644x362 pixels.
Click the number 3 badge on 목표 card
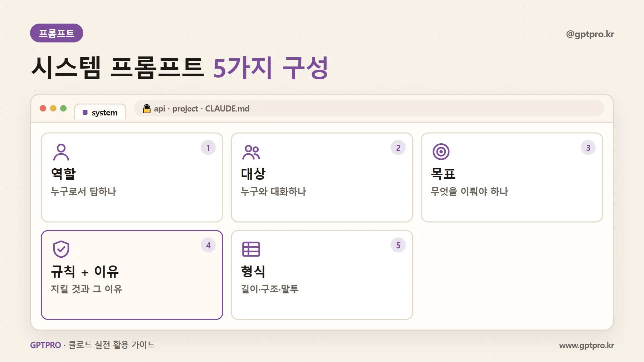pyautogui.click(x=588, y=148)
